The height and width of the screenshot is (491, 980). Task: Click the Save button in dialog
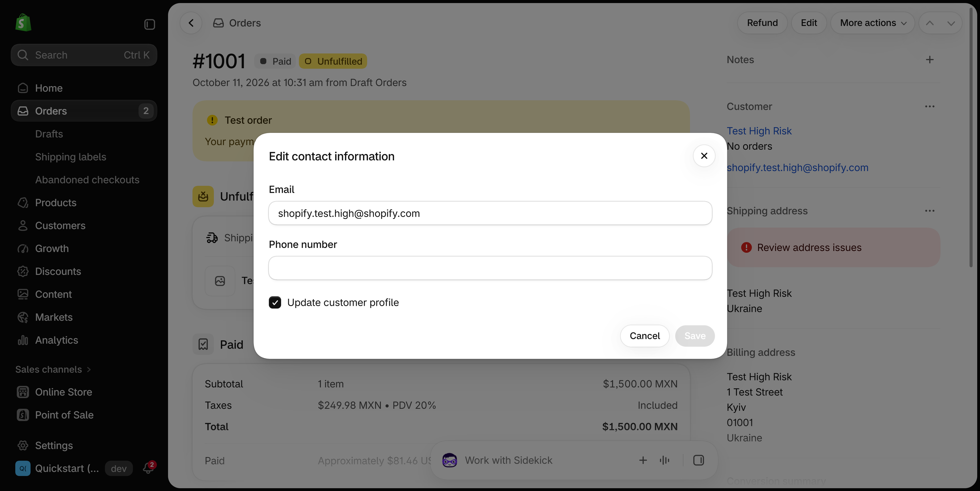[695, 336]
